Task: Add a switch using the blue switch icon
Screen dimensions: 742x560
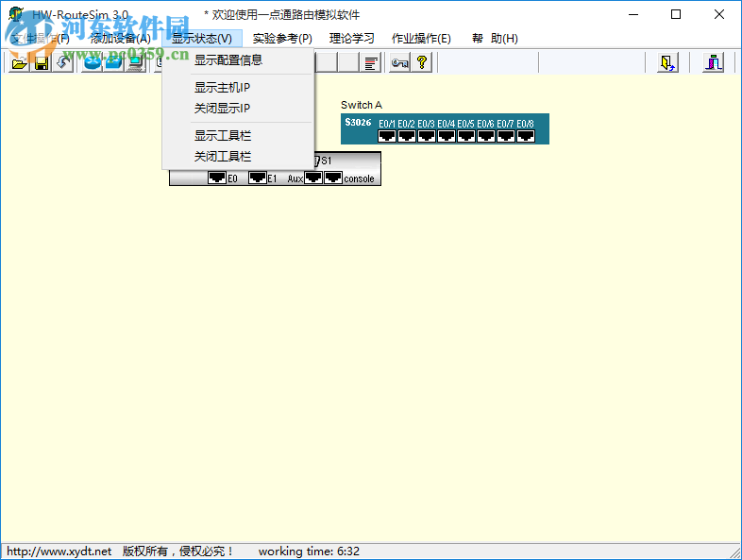Action: click(113, 62)
